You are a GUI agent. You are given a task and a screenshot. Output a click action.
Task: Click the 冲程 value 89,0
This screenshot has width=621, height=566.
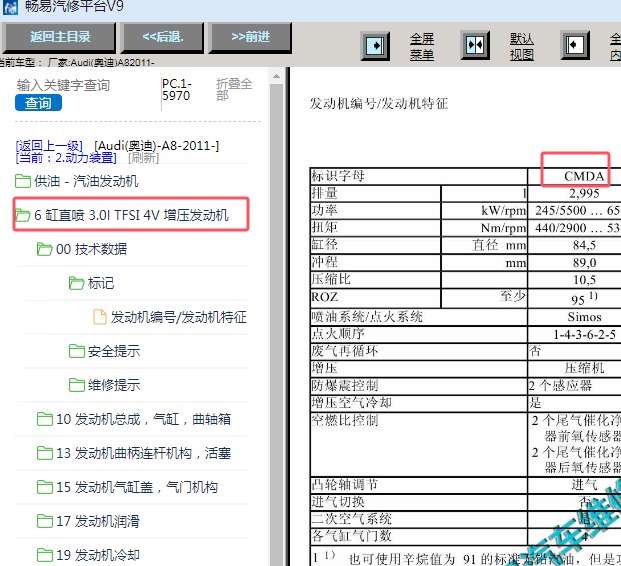[584, 262]
